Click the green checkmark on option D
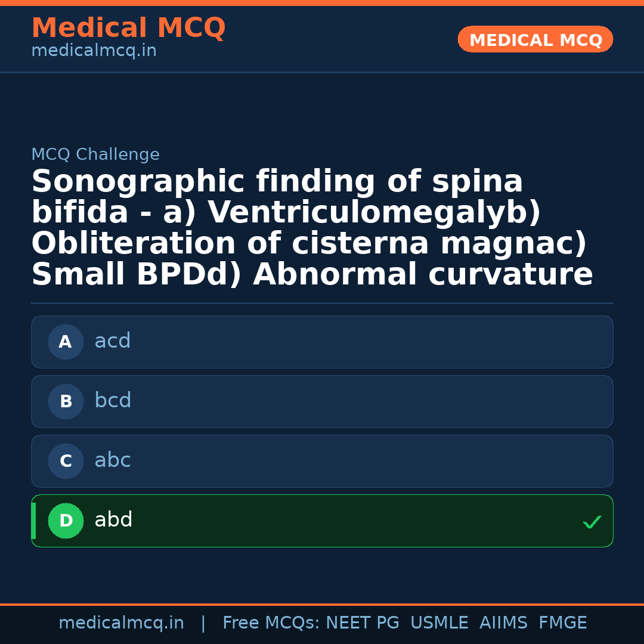 tap(592, 522)
